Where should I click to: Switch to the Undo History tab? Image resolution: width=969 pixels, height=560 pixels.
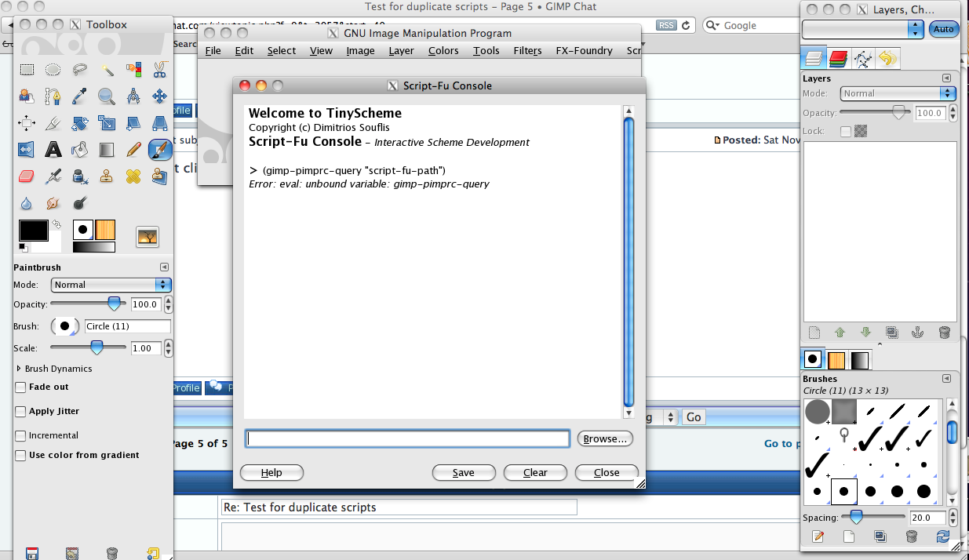point(887,58)
